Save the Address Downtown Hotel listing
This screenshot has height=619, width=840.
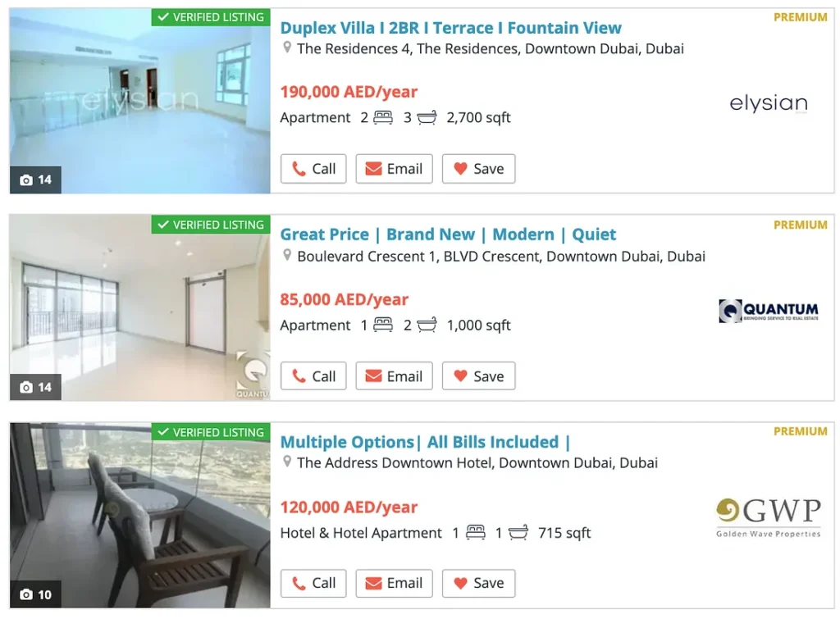tap(478, 583)
